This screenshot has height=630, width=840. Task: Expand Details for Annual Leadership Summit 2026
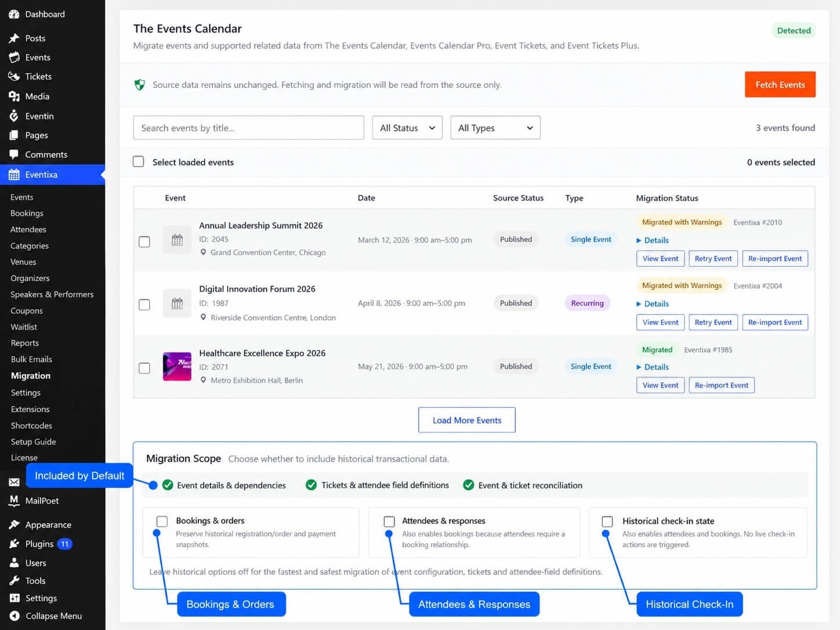(x=653, y=240)
